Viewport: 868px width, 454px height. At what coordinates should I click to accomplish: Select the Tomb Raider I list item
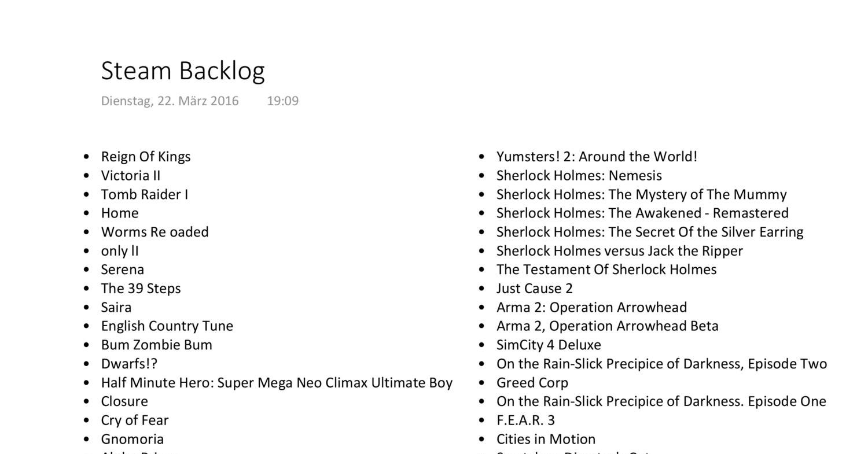click(145, 194)
